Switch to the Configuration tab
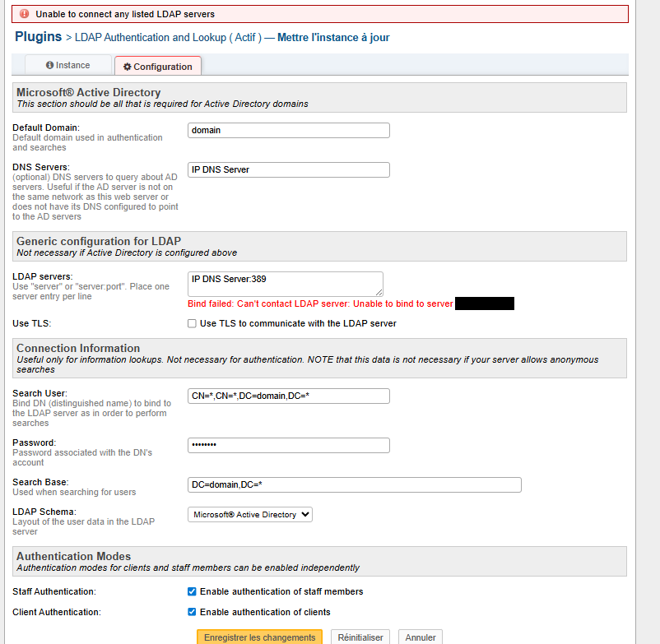Screen dimensions: 660x644 158,67
